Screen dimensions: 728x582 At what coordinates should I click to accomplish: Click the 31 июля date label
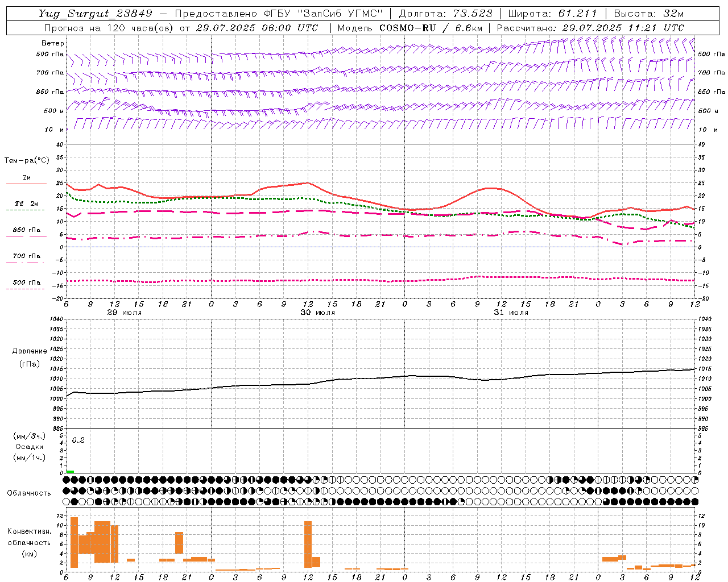[511, 313]
